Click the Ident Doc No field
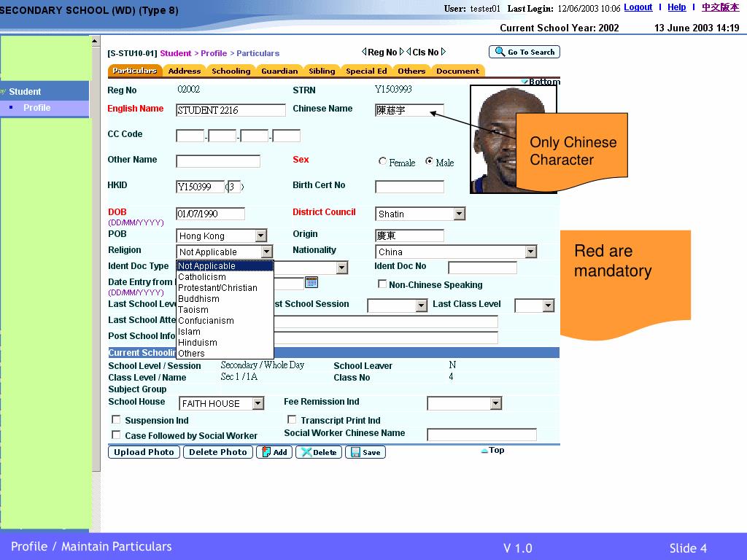 point(482,268)
